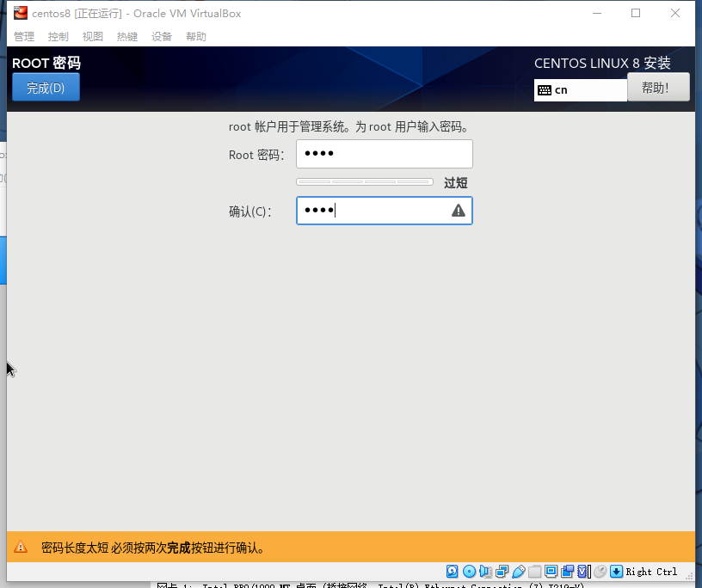Open the 帮助! help button
Image resolution: width=702 pixels, height=588 pixels.
pyautogui.click(x=658, y=88)
